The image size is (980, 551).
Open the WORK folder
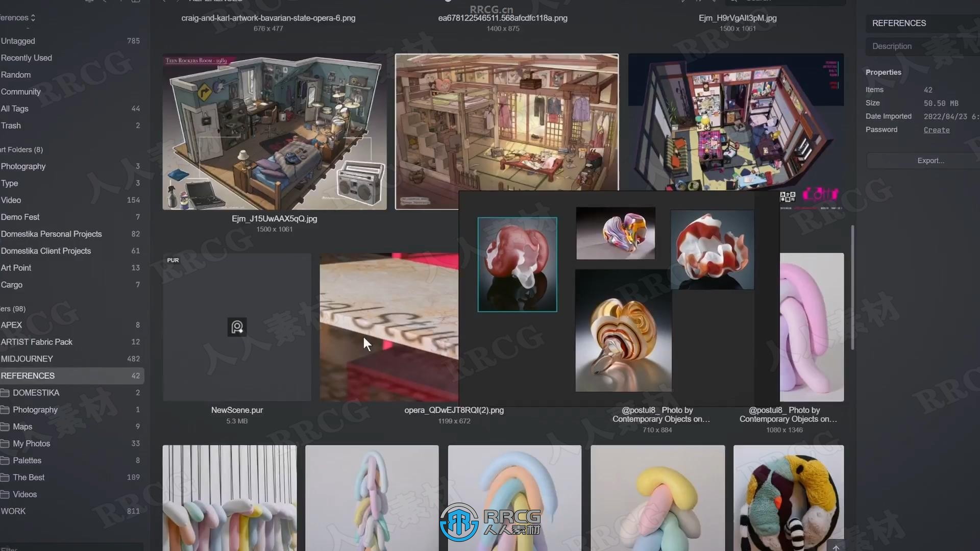71,511
